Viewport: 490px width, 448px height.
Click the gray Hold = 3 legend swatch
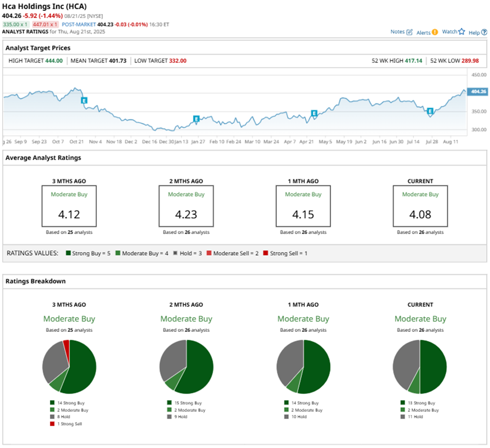pos(175,253)
